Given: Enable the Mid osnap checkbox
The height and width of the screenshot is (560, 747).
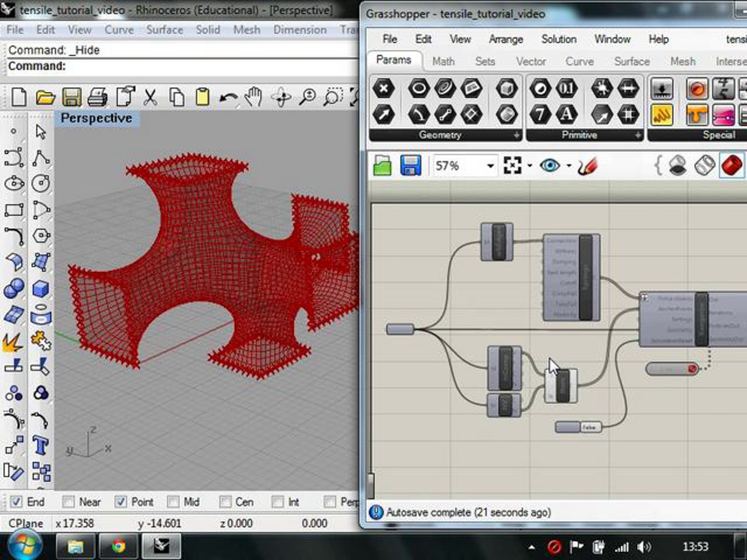Looking at the screenshot, I should (x=173, y=502).
